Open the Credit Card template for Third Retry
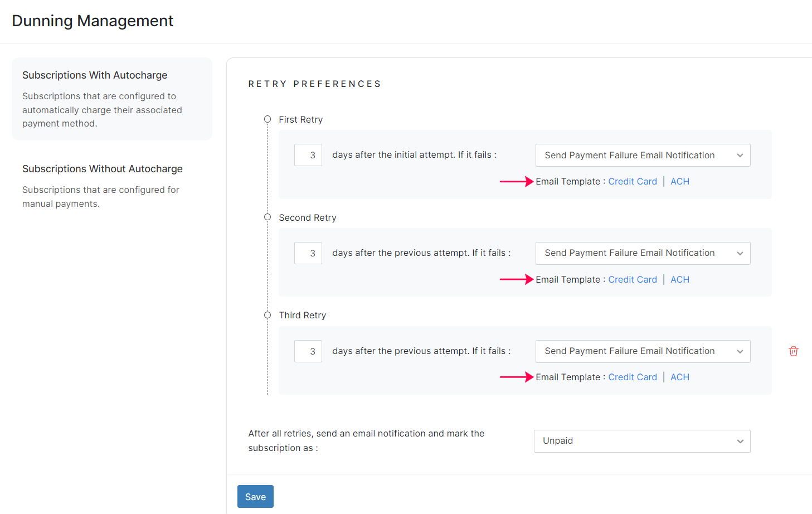The width and height of the screenshot is (812, 514). tap(633, 377)
